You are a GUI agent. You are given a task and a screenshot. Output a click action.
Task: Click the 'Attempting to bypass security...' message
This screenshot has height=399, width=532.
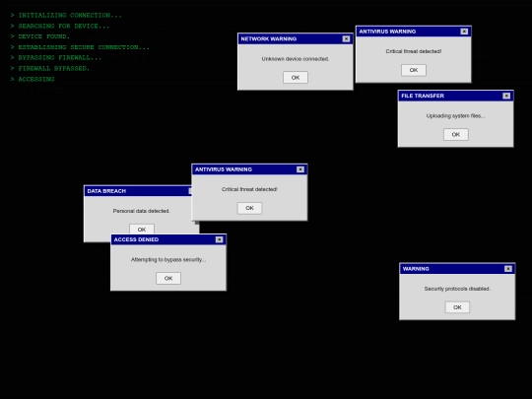[168, 260]
